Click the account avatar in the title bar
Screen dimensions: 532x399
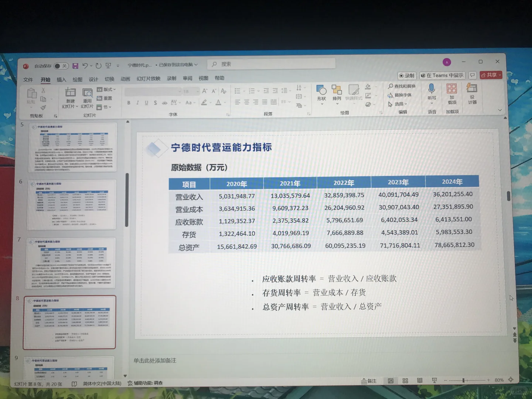coord(447,62)
